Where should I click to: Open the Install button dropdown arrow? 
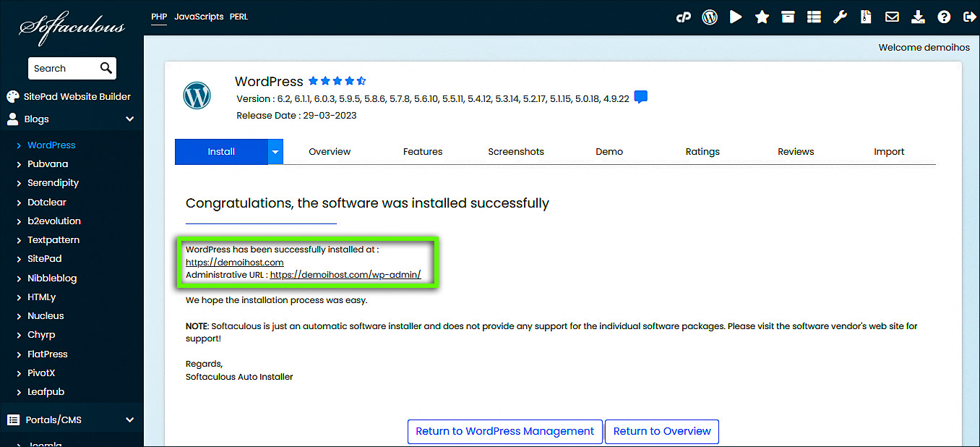point(275,152)
